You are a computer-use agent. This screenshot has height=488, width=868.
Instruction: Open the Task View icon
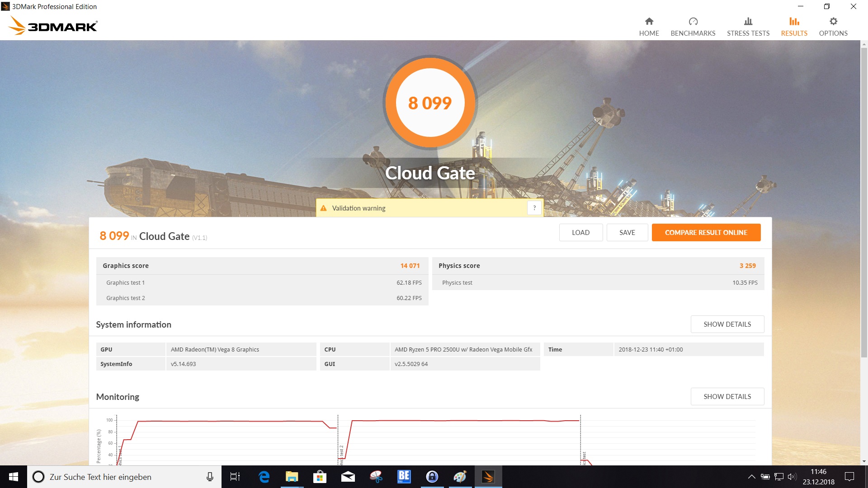[235, 477]
